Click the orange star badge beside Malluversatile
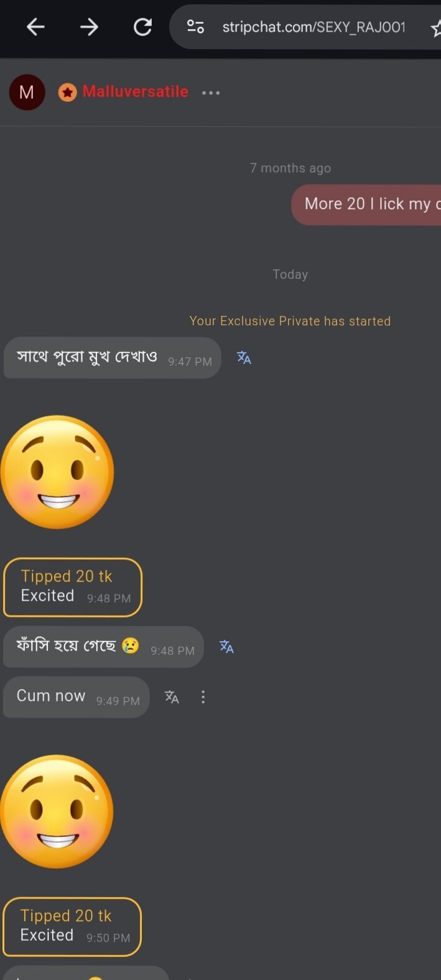 tap(67, 93)
